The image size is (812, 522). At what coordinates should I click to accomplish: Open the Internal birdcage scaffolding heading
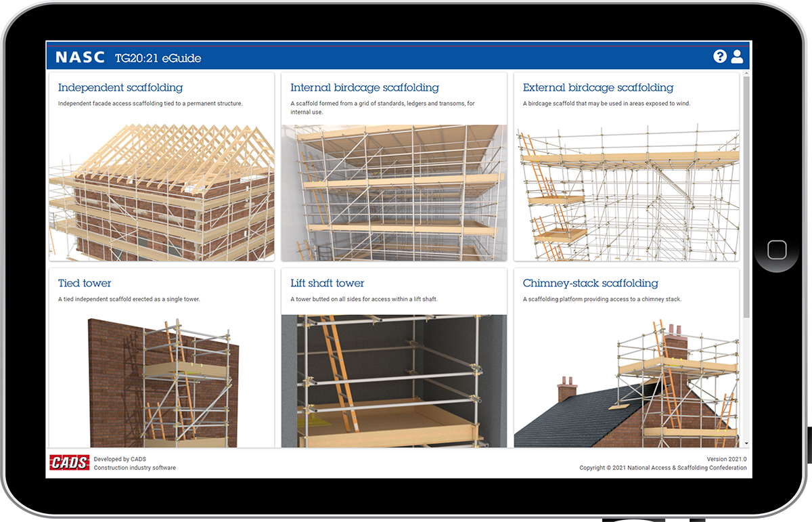coord(365,87)
